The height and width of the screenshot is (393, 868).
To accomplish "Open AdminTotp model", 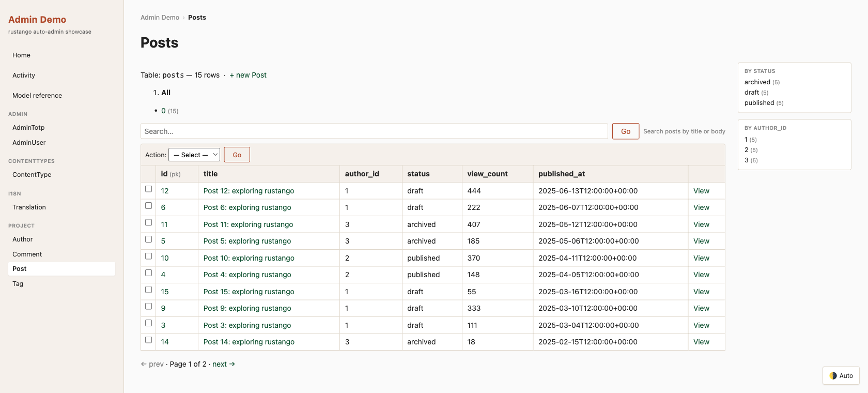I will [61, 128].
